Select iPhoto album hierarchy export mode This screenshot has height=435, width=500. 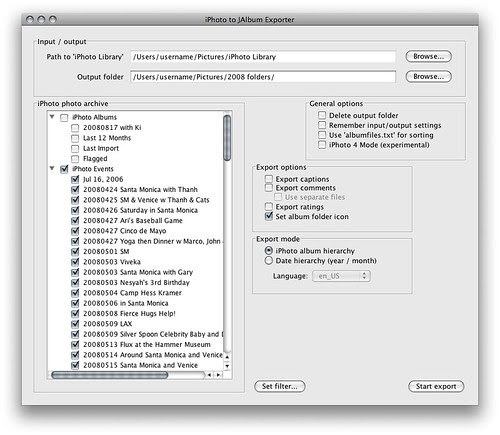[x=269, y=251]
